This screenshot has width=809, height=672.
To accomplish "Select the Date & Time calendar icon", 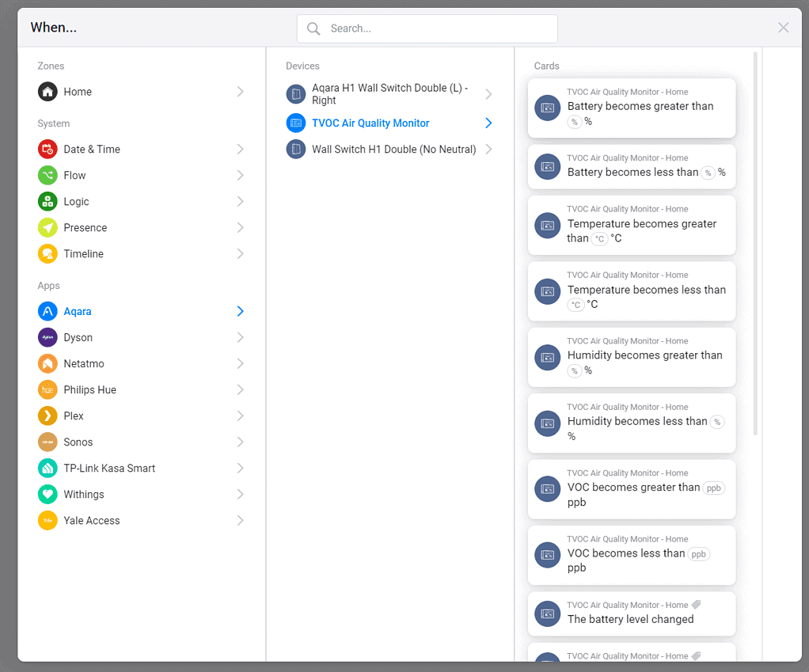I will pos(47,150).
